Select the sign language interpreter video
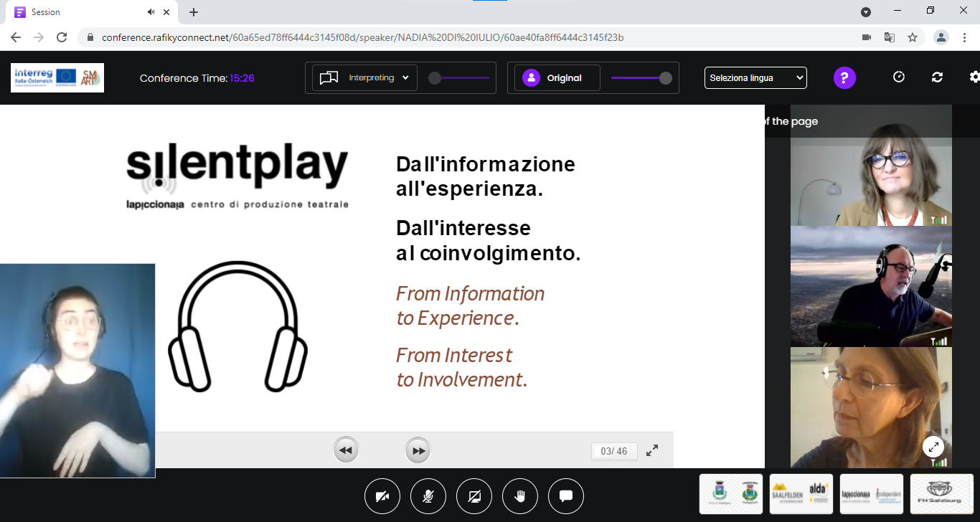Image resolution: width=980 pixels, height=522 pixels. (77, 370)
